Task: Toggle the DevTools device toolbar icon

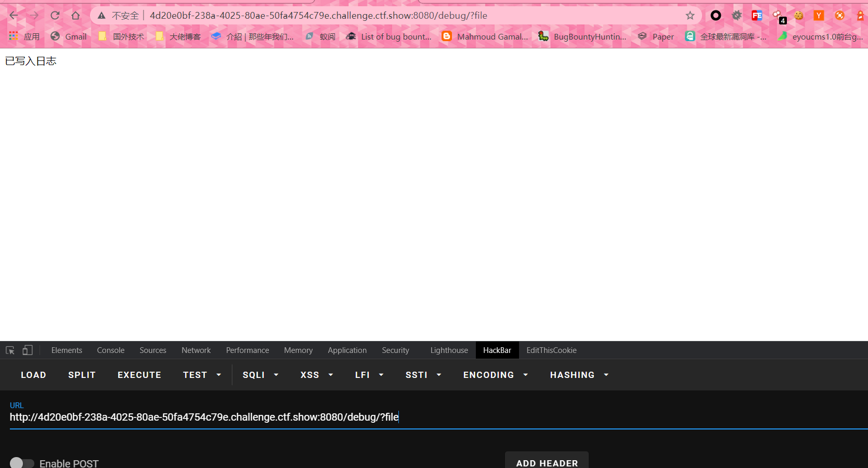Action: coord(28,350)
